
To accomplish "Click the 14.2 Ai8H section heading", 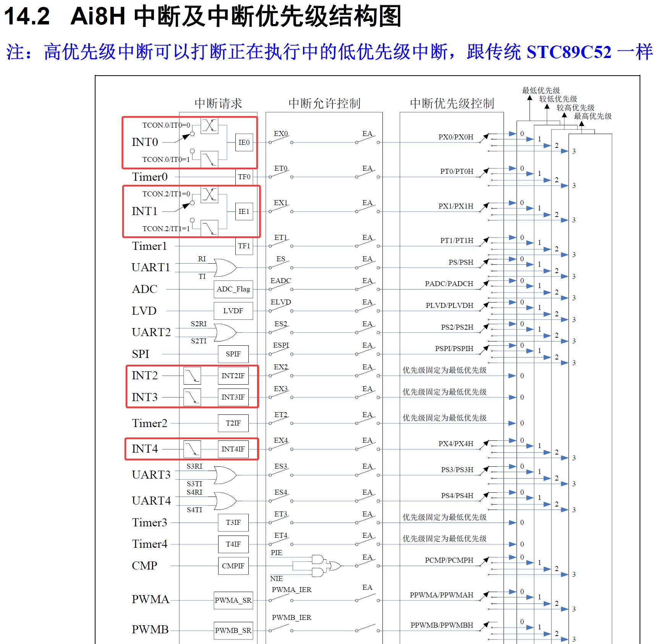I will (202, 16).
